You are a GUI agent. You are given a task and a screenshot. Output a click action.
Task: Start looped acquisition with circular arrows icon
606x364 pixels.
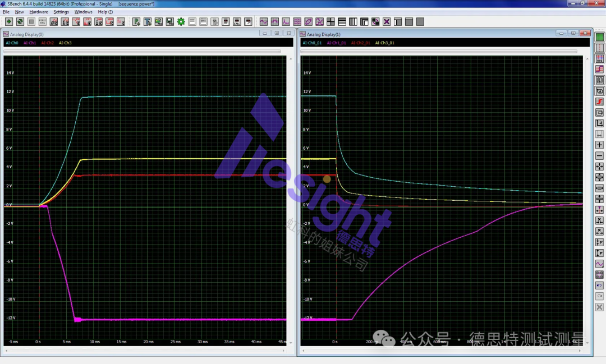[20, 22]
